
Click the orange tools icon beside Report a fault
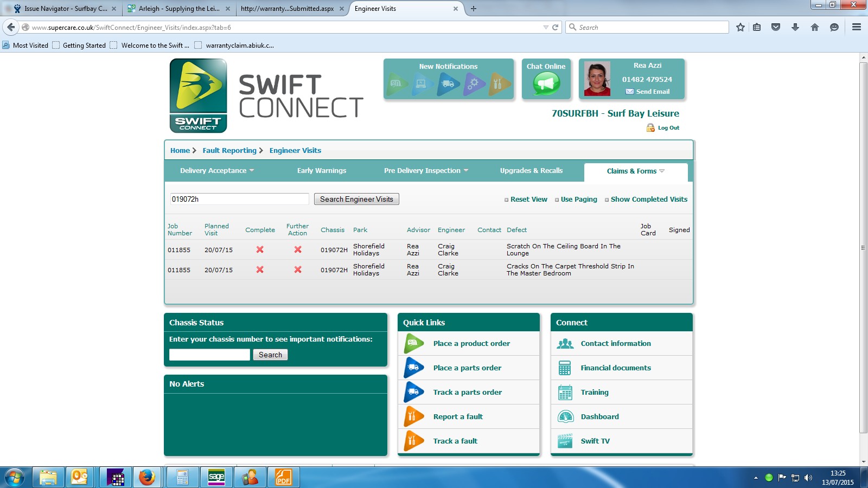coord(414,416)
